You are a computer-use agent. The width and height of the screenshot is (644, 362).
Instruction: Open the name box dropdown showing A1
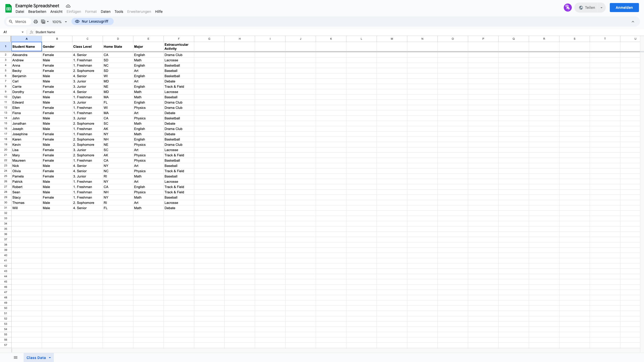(x=22, y=32)
